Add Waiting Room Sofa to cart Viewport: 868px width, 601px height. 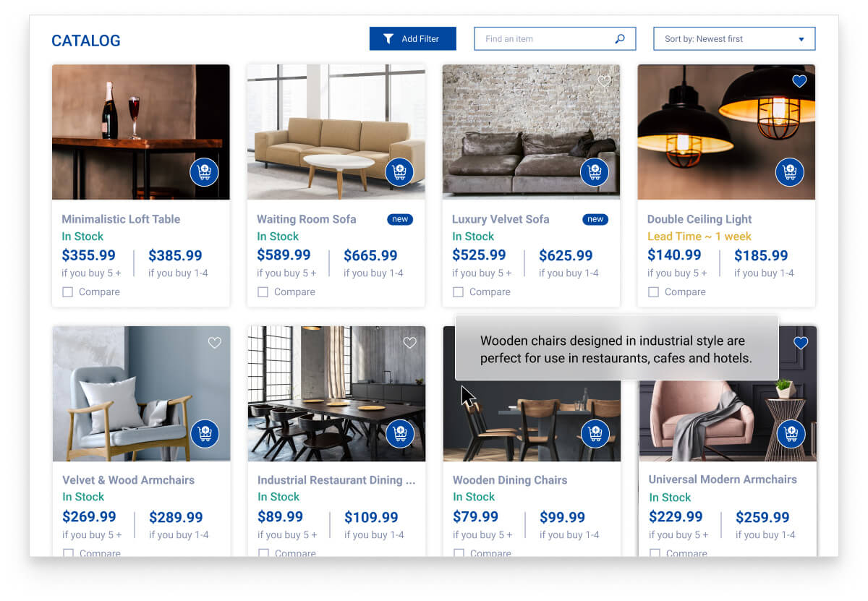click(x=399, y=172)
